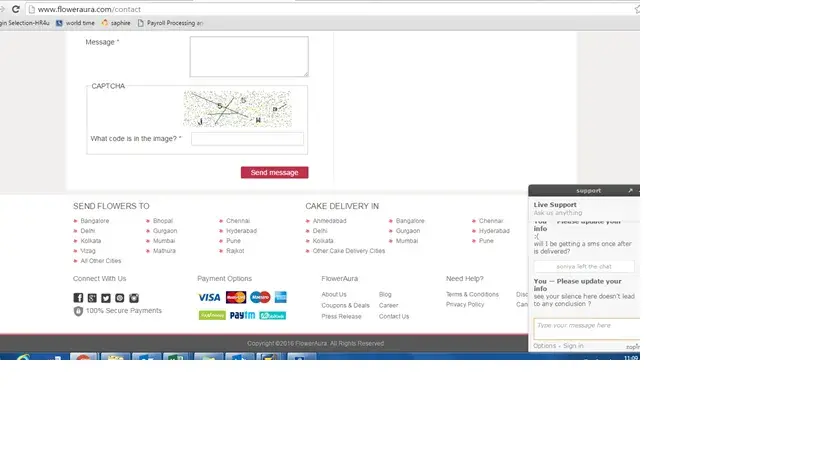Open Gurgaon under Send Flowers To
This screenshot has height=460, width=819.
pyautogui.click(x=165, y=231)
